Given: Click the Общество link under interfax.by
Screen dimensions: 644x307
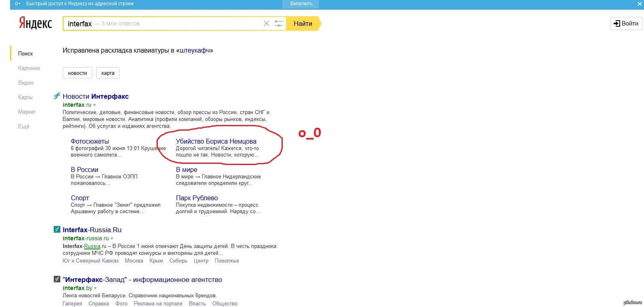Looking at the screenshot, I should pyautogui.click(x=225, y=303).
